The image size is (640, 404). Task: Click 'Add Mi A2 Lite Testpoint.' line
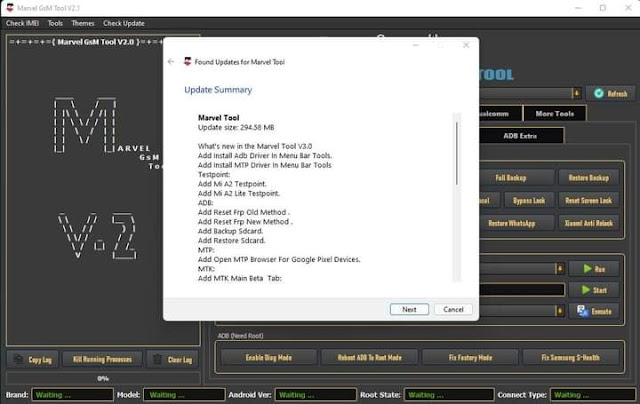239,193
